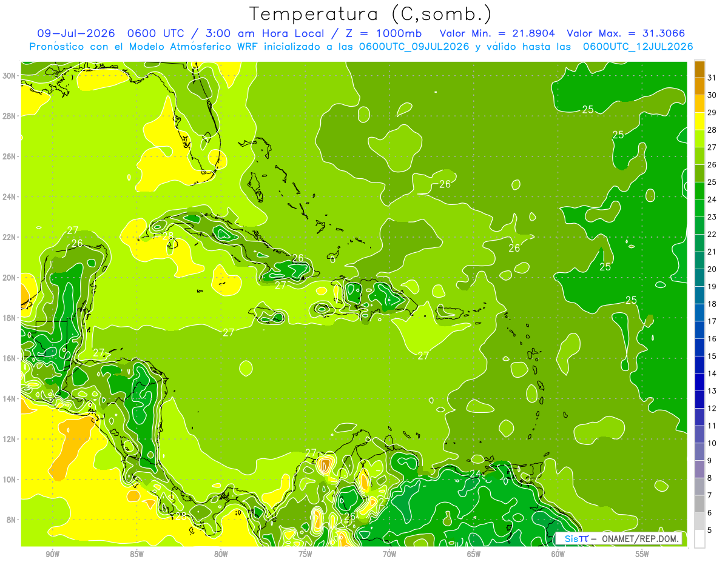Click colorbar label "29"

[x=712, y=113]
